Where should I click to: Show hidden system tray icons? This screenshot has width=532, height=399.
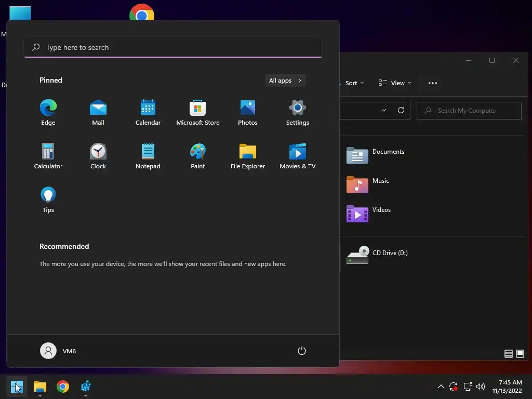[441, 387]
